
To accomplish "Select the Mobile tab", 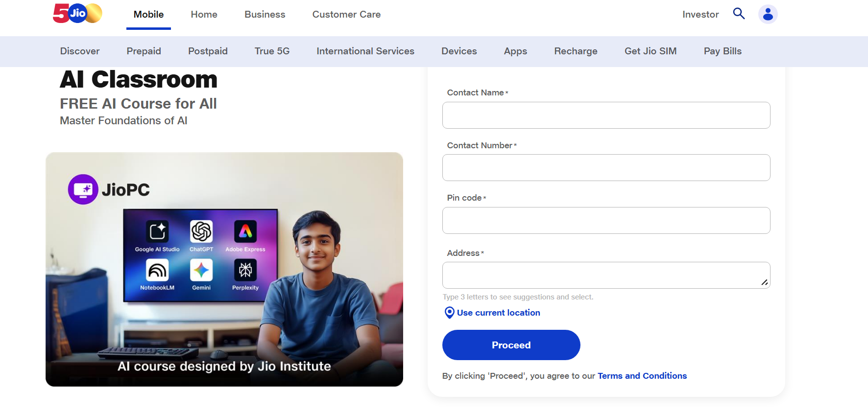I will (x=148, y=15).
